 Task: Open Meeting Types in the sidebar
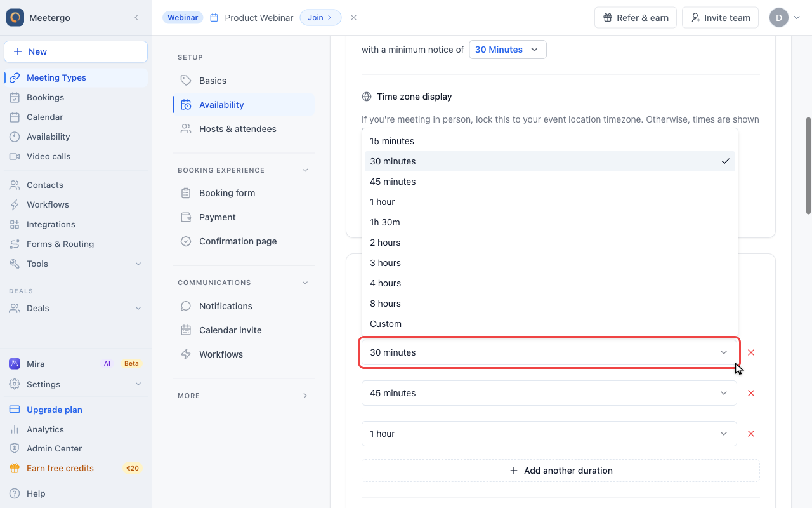(76, 77)
